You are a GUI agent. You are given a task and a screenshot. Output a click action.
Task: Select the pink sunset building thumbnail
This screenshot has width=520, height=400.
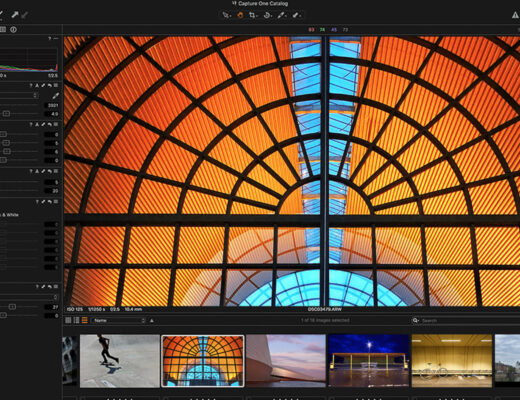pos(286,361)
